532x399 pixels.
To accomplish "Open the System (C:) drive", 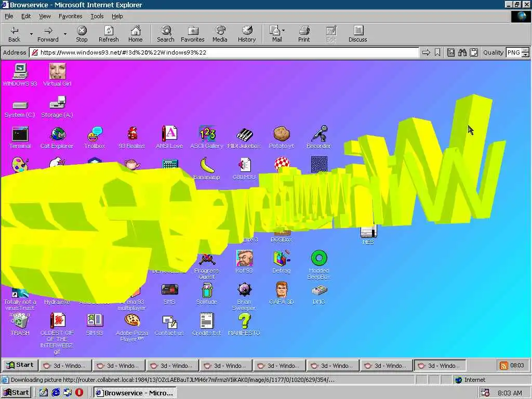I will [x=20, y=109].
